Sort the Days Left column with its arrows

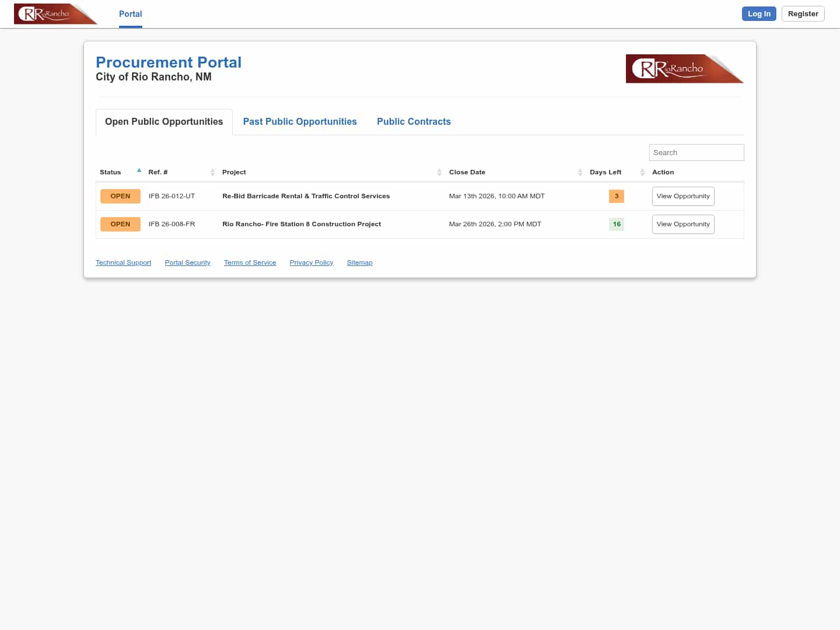pos(642,172)
